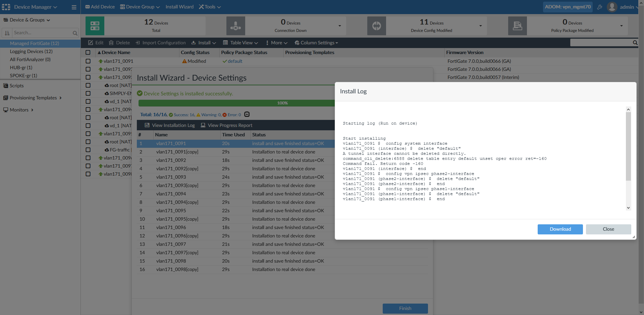Collapse the sidebar with the hamburger icon
This screenshot has width=644, height=315.
74,7
